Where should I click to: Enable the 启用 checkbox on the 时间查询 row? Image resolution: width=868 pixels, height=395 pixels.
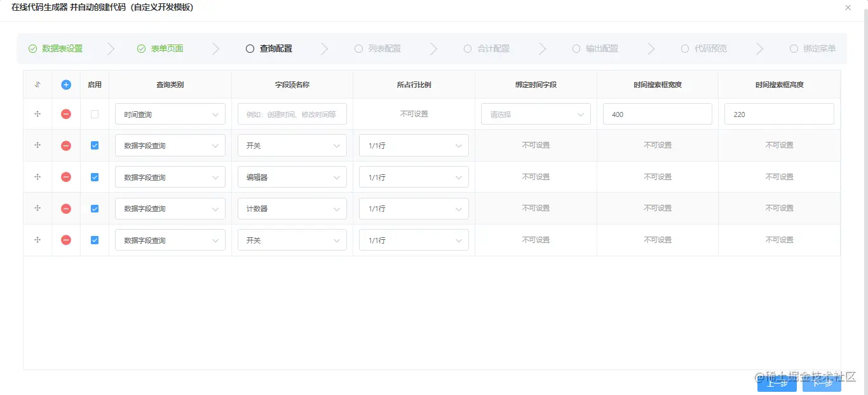click(94, 114)
